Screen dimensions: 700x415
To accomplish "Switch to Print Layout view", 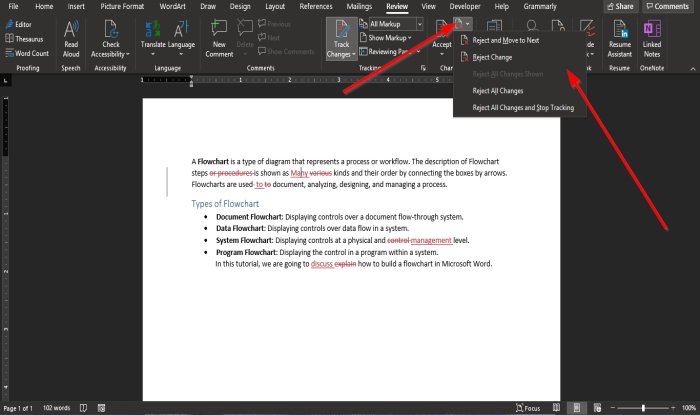I will click(x=577, y=408).
